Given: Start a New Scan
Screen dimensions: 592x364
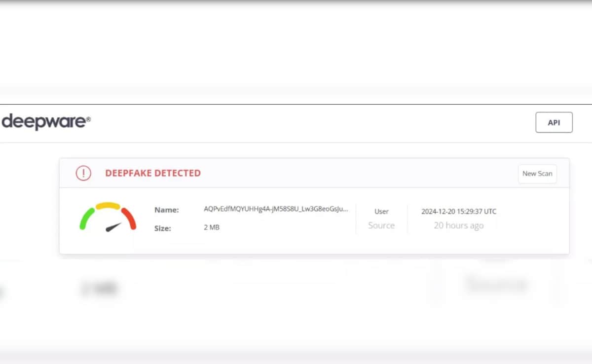Looking at the screenshot, I should 537,174.
